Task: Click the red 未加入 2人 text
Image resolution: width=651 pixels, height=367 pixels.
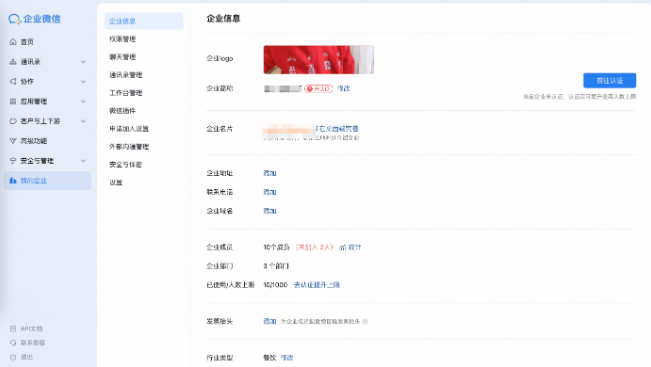Action: tap(314, 247)
